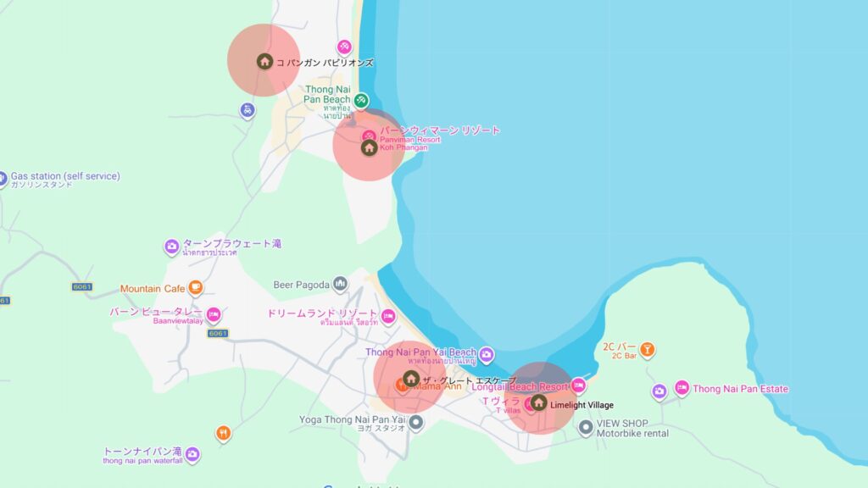
Task: Select the Longtail Beach Resort hotel pin
Action: point(578,385)
